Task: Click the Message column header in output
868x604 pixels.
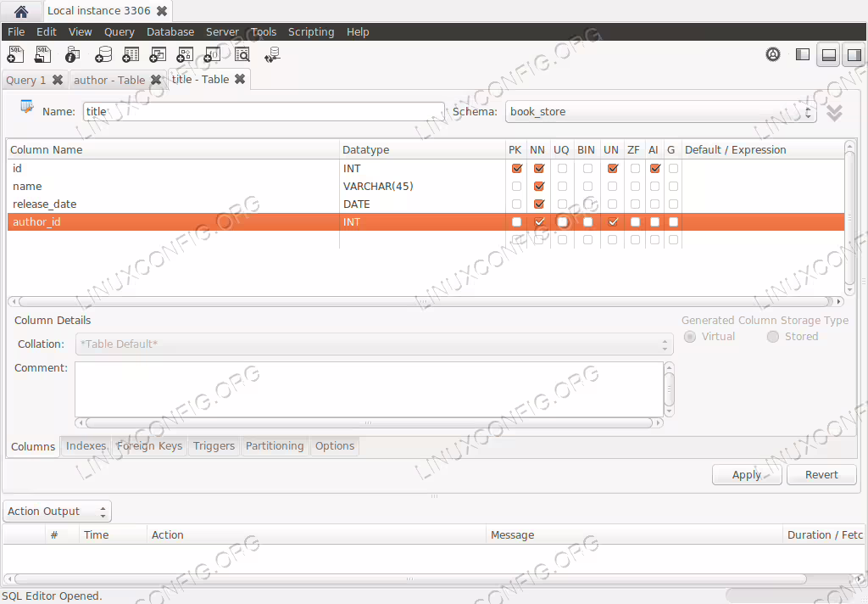Action: tap(634, 534)
